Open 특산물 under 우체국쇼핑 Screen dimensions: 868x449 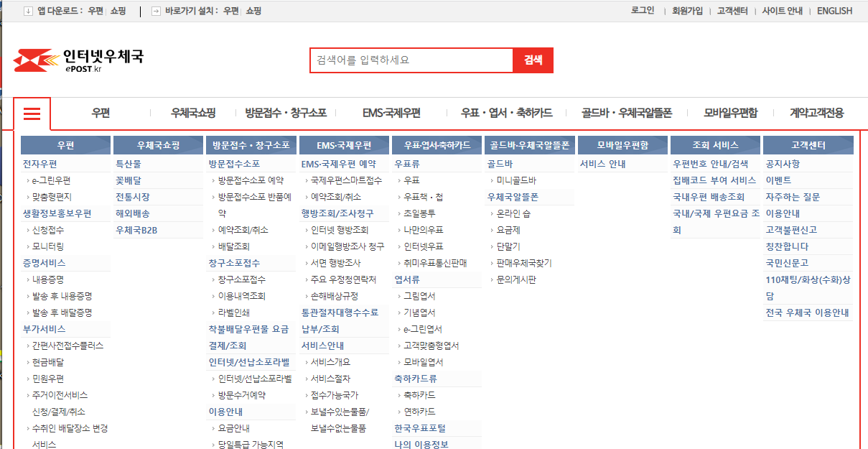pyautogui.click(x=129, y=164)
